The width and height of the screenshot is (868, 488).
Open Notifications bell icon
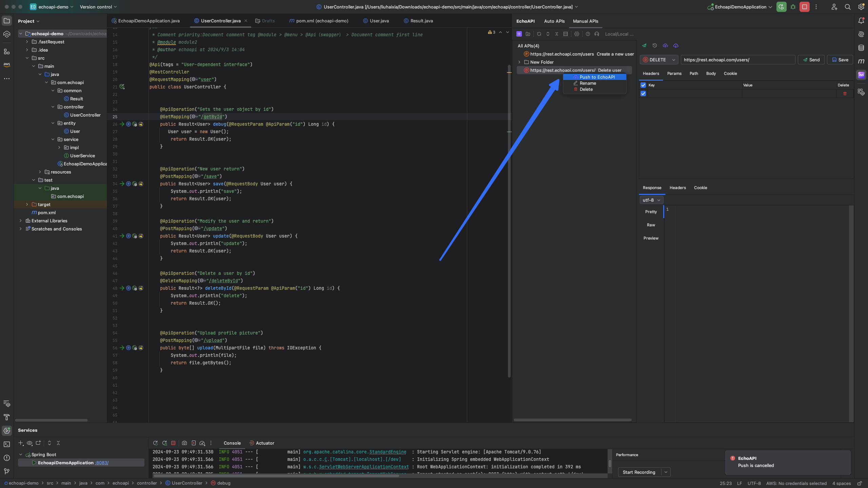(x=861, y=21)
